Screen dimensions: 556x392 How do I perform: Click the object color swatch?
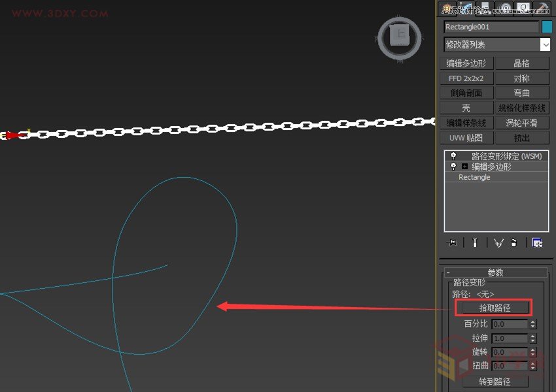click(x=546, y=27)
